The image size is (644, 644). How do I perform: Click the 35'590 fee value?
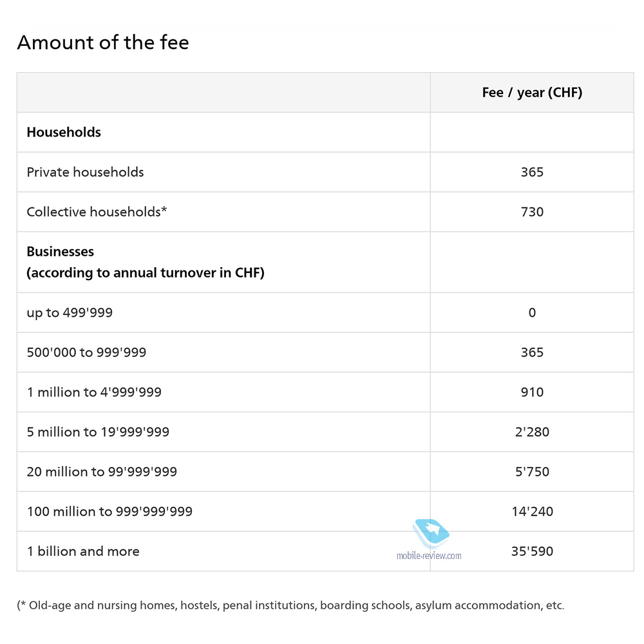pos(532,551)
